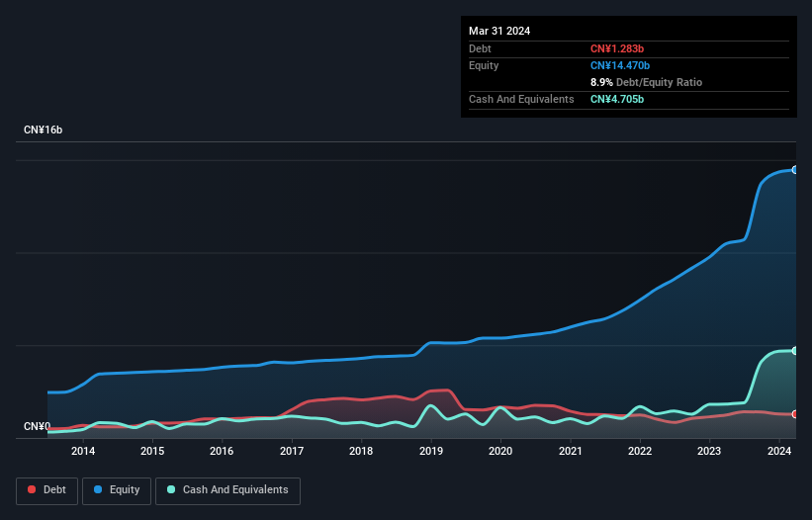The image size is (812, 520).
Task: Click the Cash value CN¥4.705b
Action: [617, 99]
